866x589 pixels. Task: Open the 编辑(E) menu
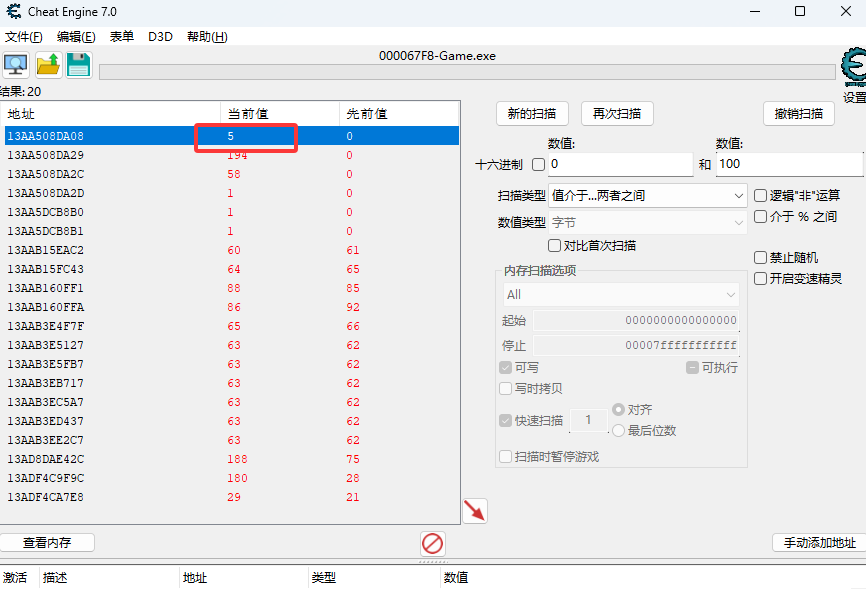[x=76, y=37]
